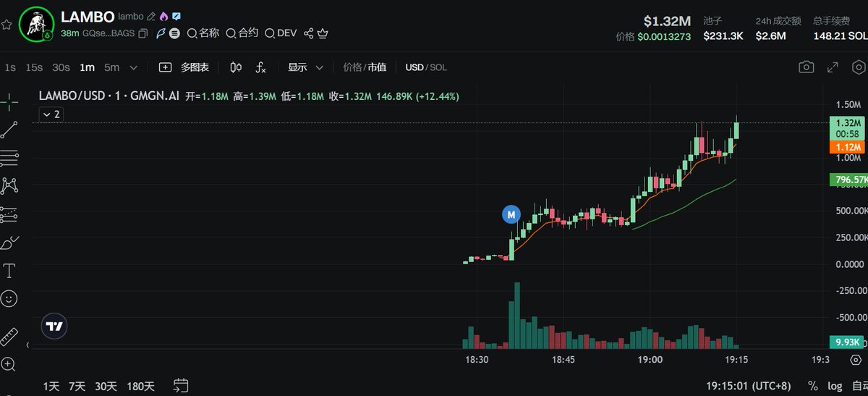Select the text annotation tool

(9, 271)
